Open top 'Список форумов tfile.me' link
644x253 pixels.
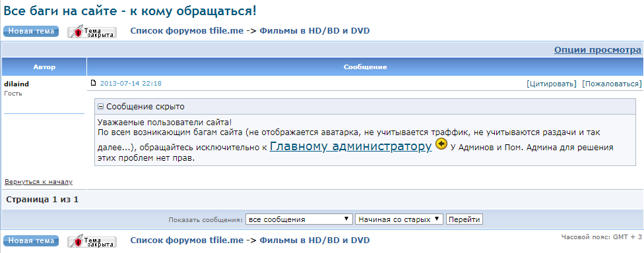pyautogui.click(x=187, y=31)
